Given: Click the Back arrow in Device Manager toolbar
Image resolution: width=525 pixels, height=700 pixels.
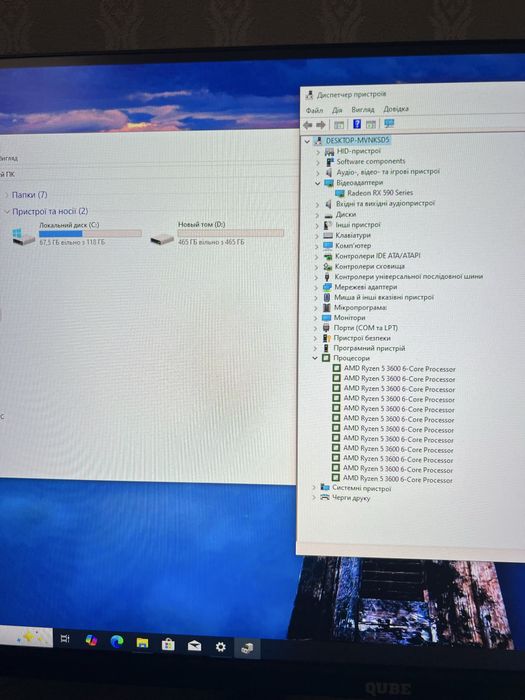Looking at the screenshot, I should pyautogui.click(x=307, y=125).
